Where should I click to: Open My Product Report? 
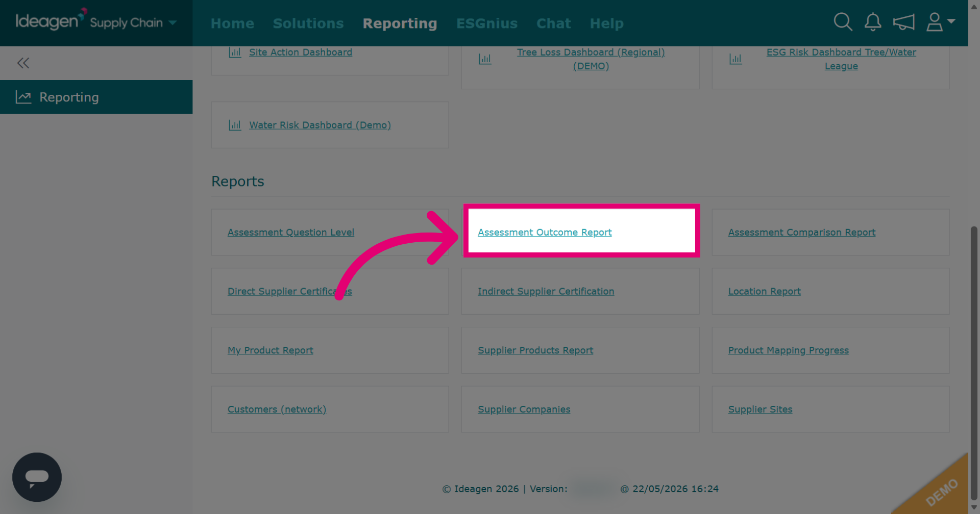[x=271, y=350]
